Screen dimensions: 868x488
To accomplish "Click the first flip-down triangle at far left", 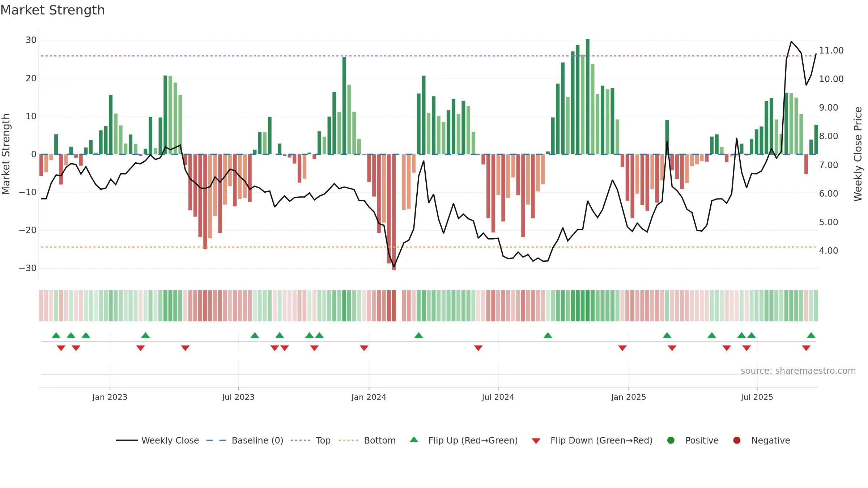I will coord(61,348).
